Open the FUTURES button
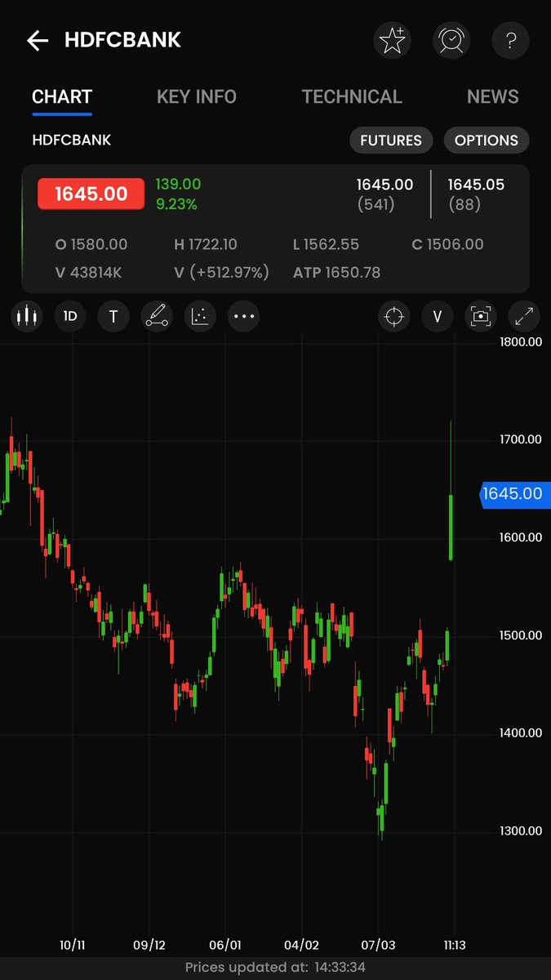The width and height of the screenshot is (551, 980). (391, 140)
